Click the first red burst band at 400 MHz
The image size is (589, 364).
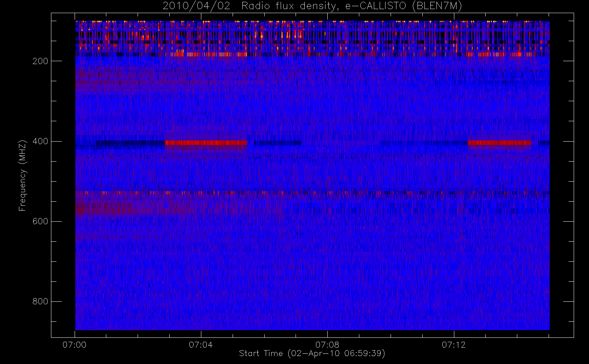(x=206, y=143)
